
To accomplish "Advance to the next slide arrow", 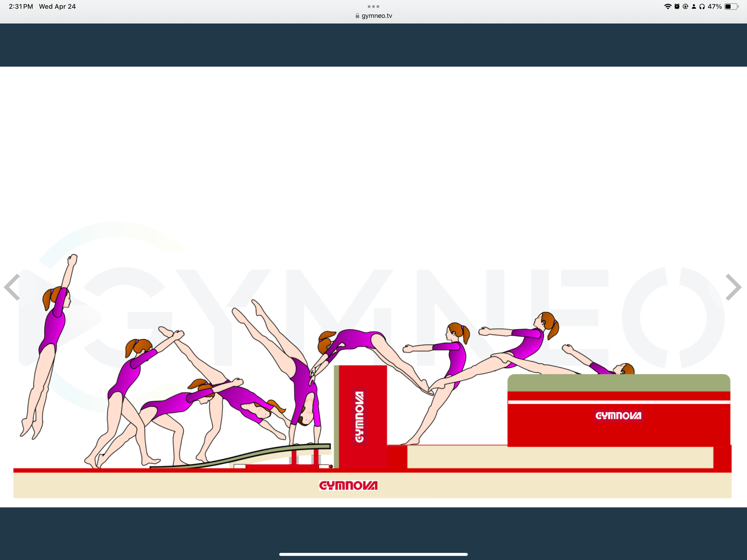I will pos(733,287).
